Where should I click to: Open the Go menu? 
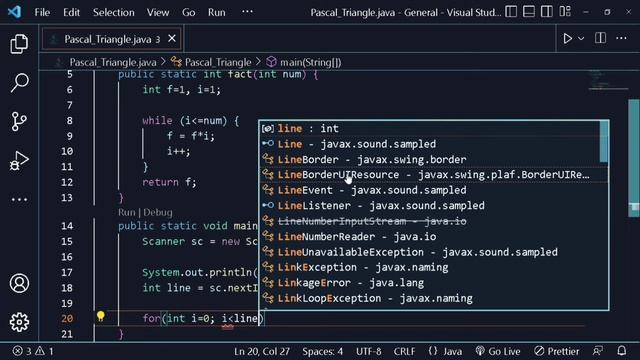tap(189, 12)
